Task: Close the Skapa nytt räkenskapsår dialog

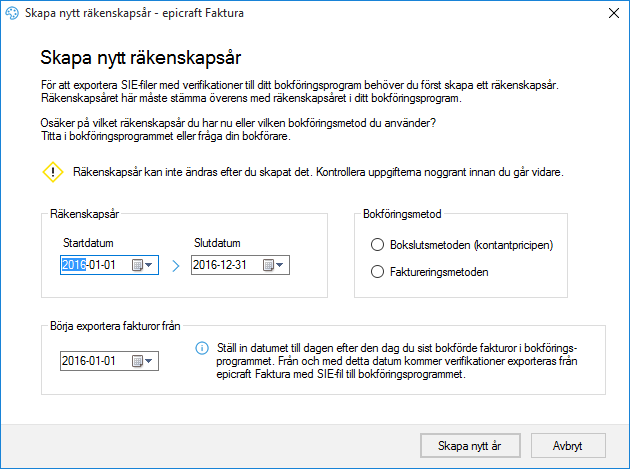Action: point(614,13)
